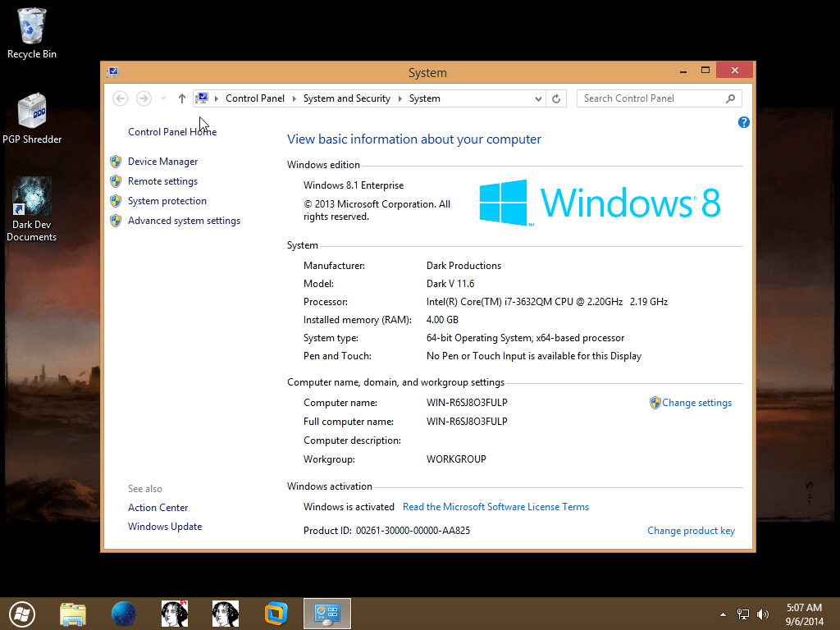Click the search magnifier icon

(x=730, y=98)
